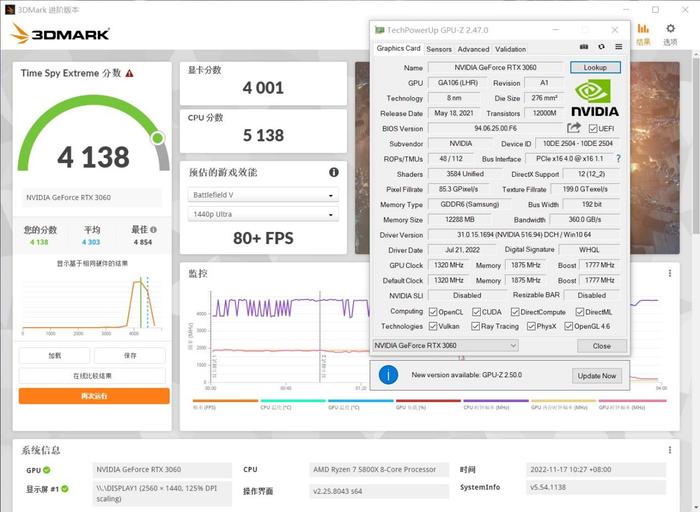Viewport: 700px width, 512px height.
Task: Click the green check next to display #1
Action: (x=65, y=489)
